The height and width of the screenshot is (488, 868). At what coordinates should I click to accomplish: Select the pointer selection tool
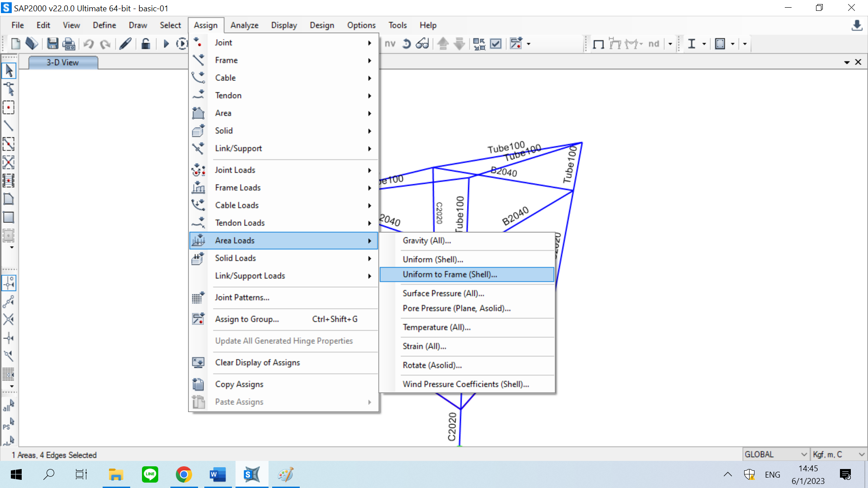click(9, 70)
